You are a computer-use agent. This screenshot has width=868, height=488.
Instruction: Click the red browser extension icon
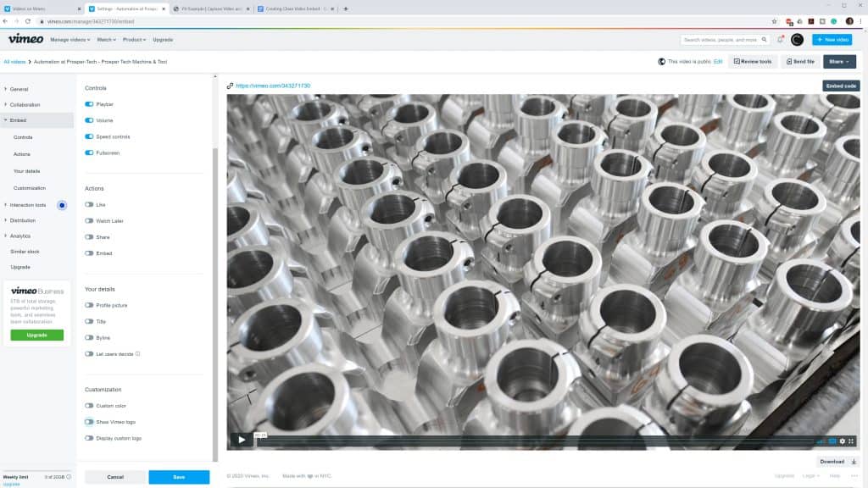[789, 21]
